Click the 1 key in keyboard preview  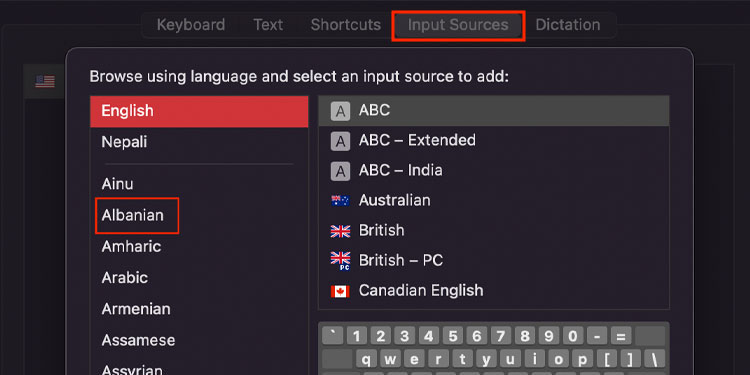356,336
